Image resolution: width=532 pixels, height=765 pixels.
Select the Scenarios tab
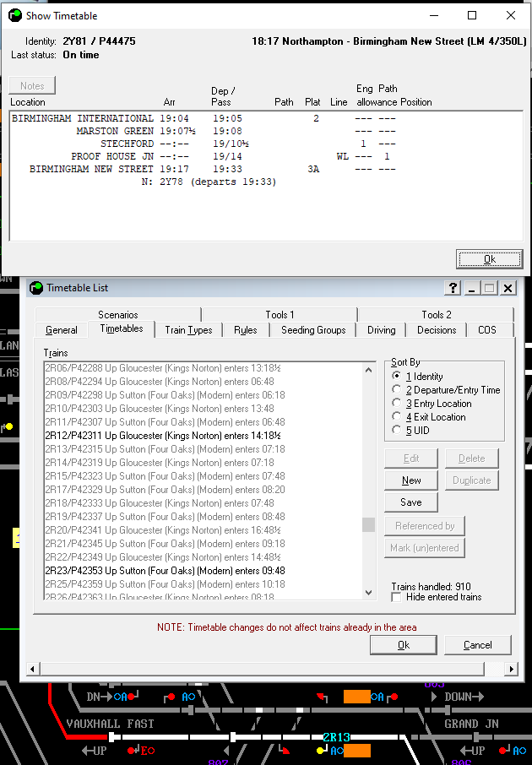point(118,315)
